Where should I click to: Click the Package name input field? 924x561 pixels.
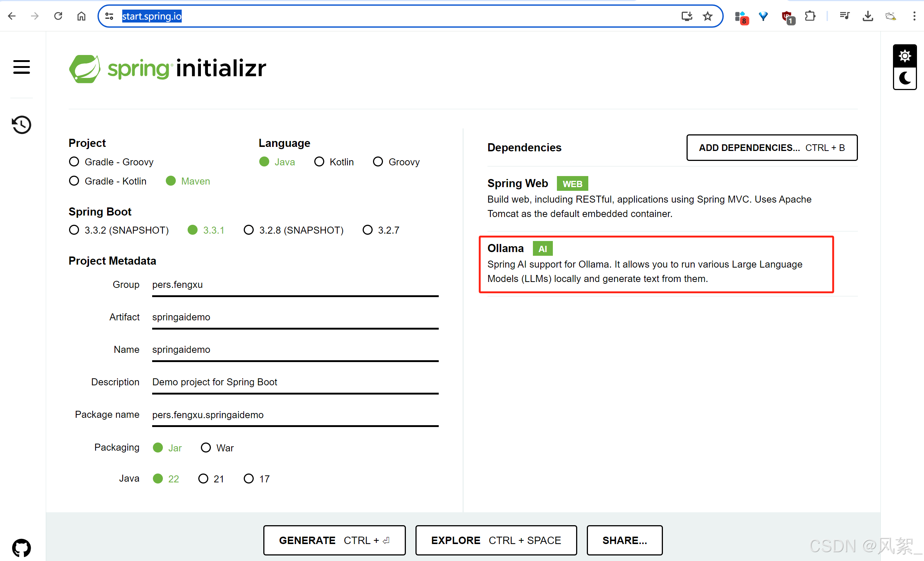coord(295,415)
